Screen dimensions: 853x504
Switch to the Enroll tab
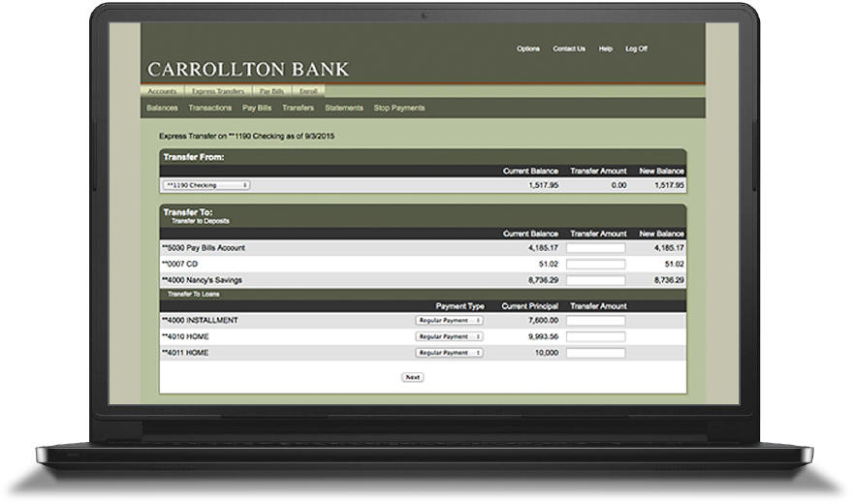click(308, 91)
